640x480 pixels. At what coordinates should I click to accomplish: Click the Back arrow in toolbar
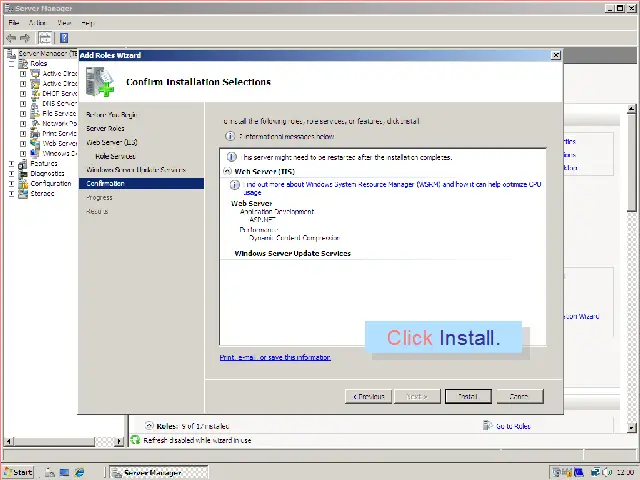click(x=11, y=38)
